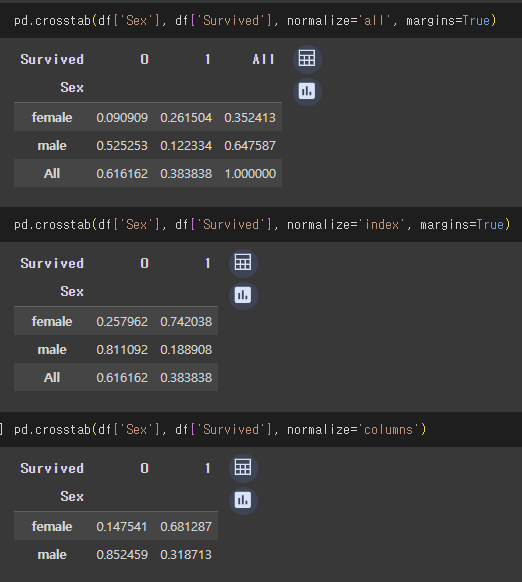
Task: Select cell value 0.318713
Action: (x=186, y=555)
